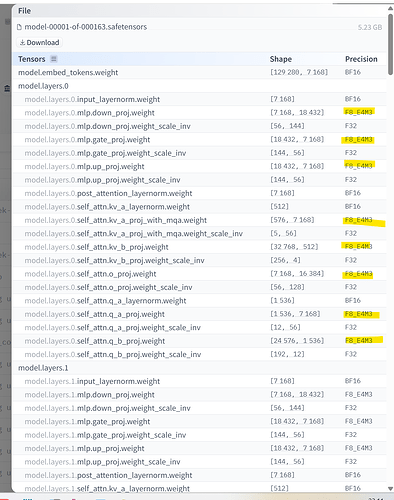Select model.layers.0.mlp.up_proj.weight_scale_inv
Screen dimensions: 394x500
coord(199,180)
